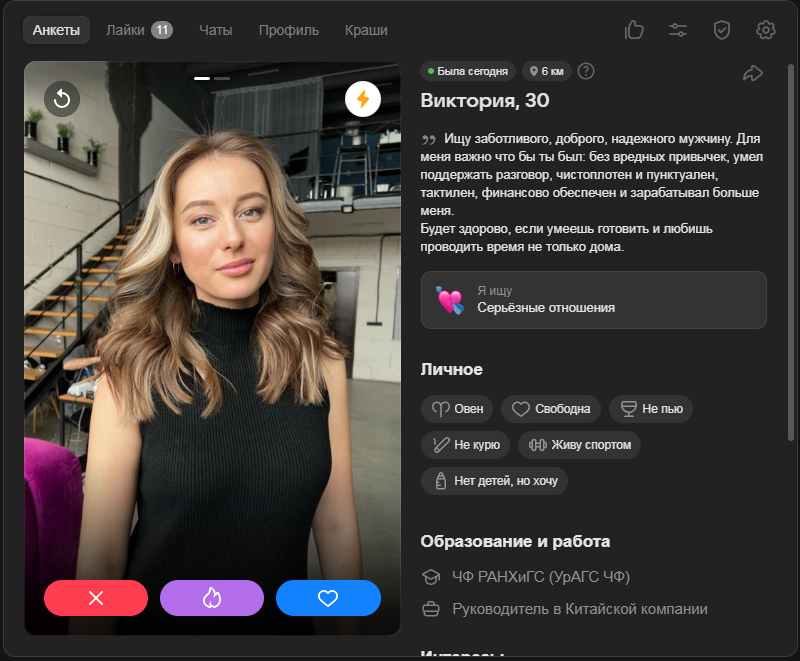This screenshot has height=661, width=800.
Task: Dislike profile with red X button
Action: (96, 598)
